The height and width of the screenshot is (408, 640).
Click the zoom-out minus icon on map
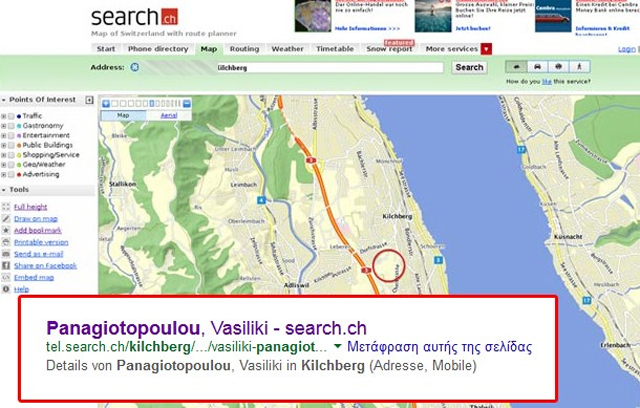187,104
